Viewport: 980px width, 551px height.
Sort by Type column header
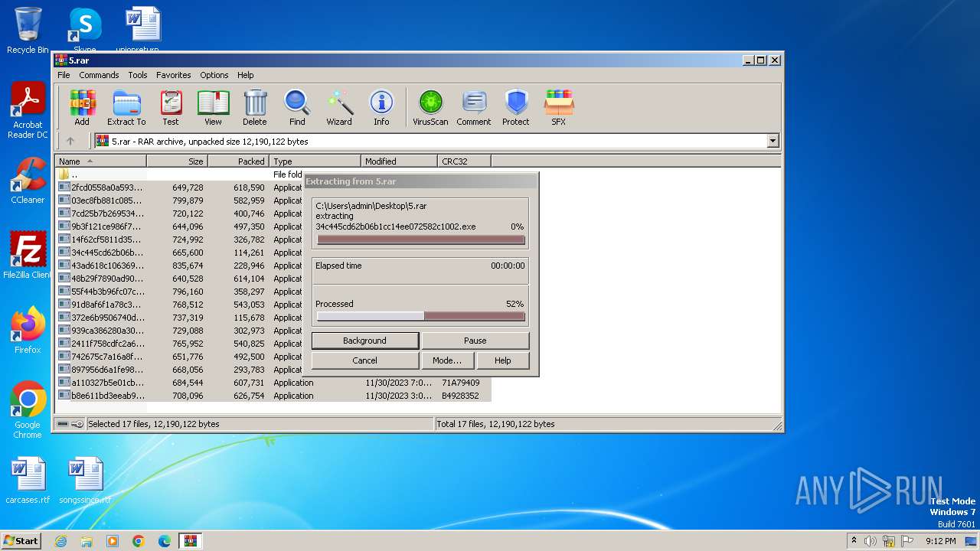315,161
